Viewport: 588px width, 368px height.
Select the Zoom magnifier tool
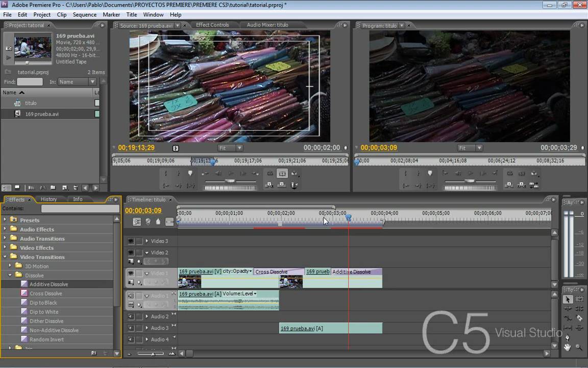pos(579,348)
